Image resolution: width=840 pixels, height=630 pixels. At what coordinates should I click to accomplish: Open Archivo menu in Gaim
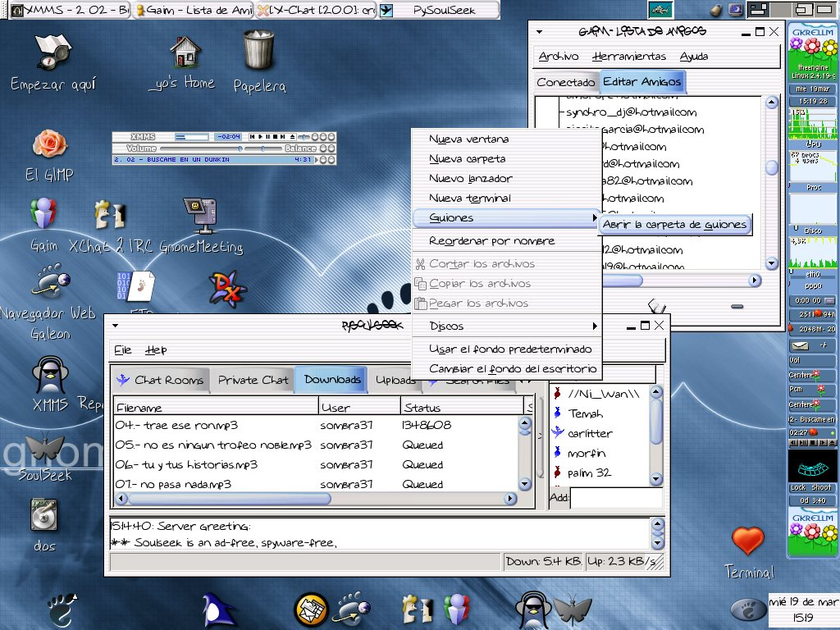558,57
